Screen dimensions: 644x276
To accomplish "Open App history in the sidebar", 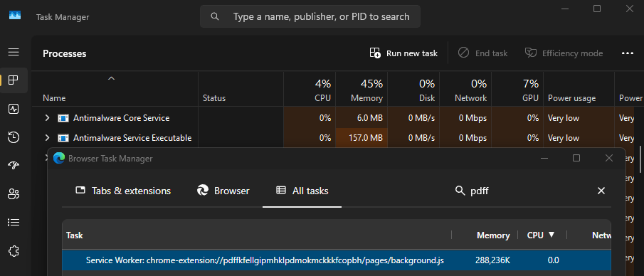I will pos(14,137).
